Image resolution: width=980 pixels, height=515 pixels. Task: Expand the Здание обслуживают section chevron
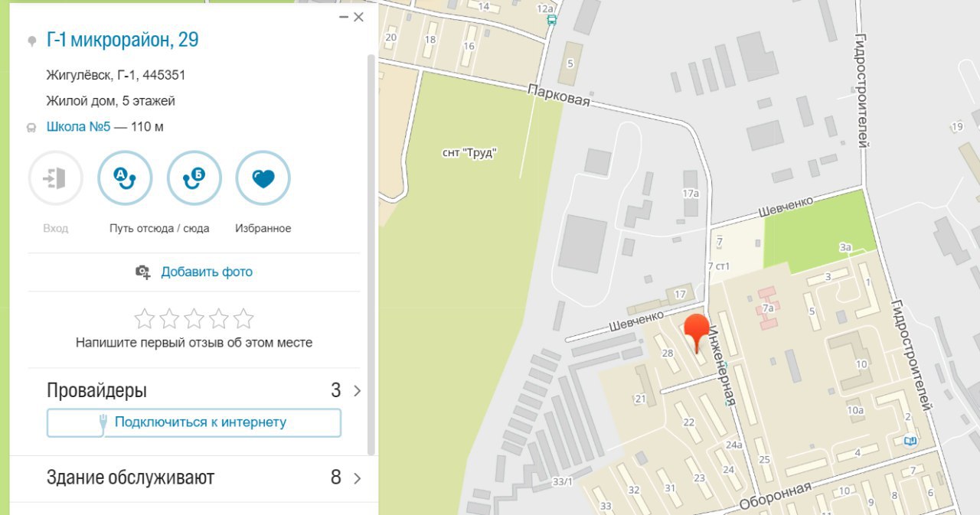click(x=357, y=478)
